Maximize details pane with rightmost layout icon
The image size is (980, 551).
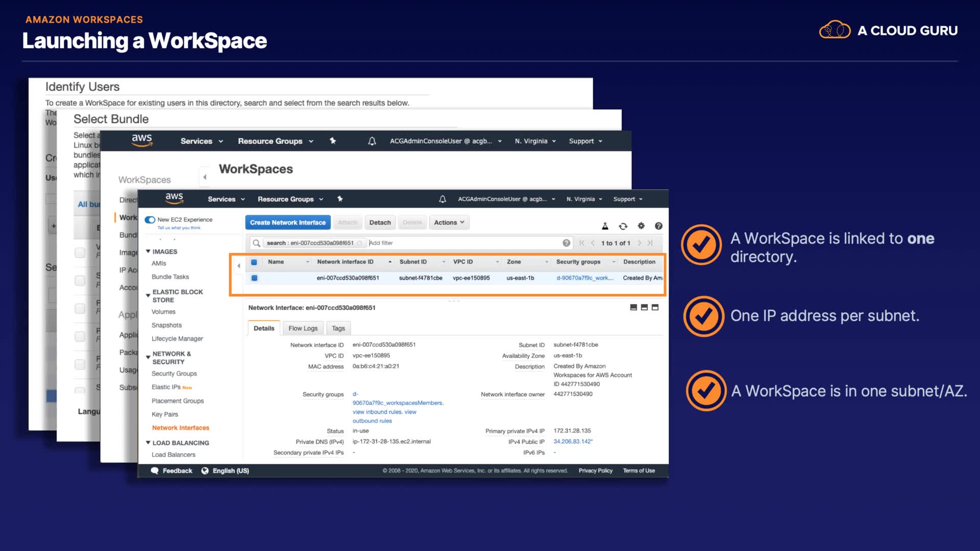tap(655, 307)
